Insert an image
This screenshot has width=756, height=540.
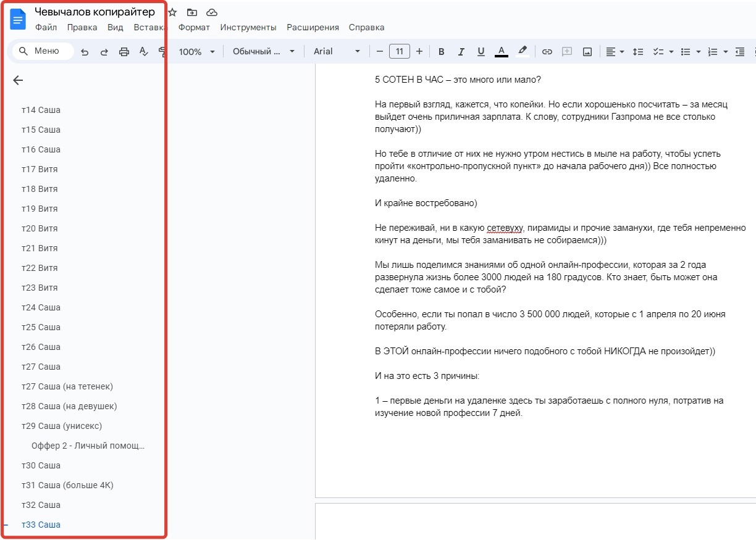[587, 52]
